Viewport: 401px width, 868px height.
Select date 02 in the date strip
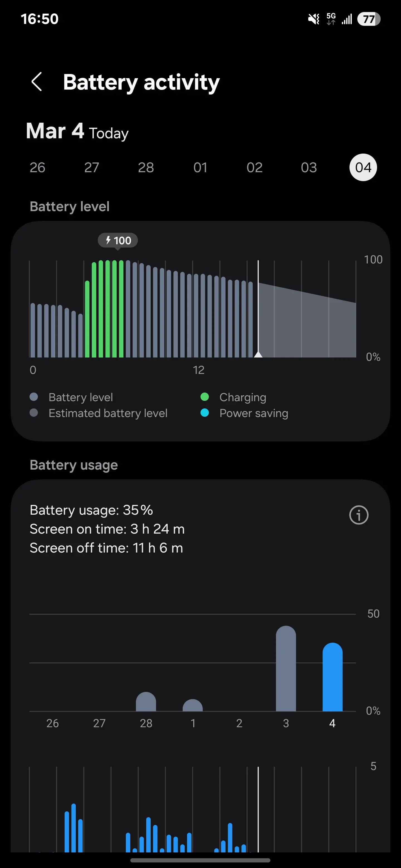click(255, 167)
